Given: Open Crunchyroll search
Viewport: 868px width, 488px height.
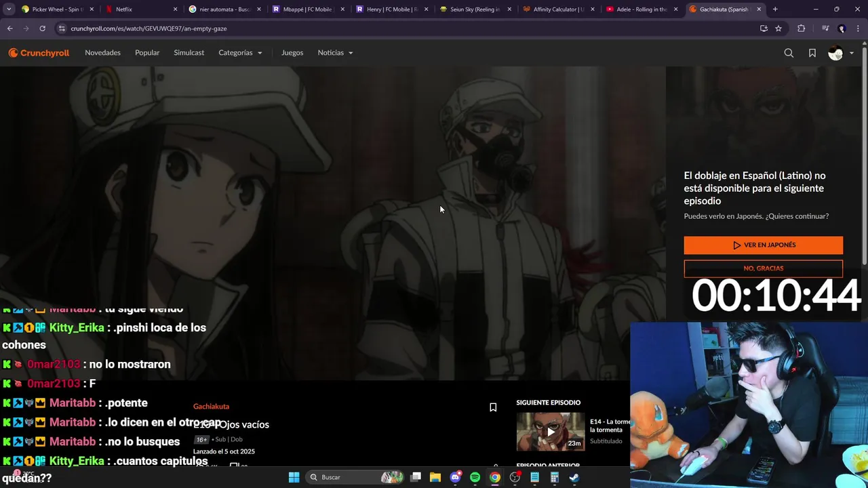Looking at the screenshot, I should (789, 53).
